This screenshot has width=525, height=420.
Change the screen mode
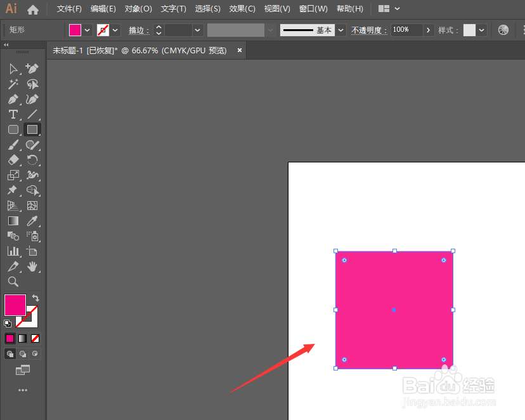coord(23,370)
